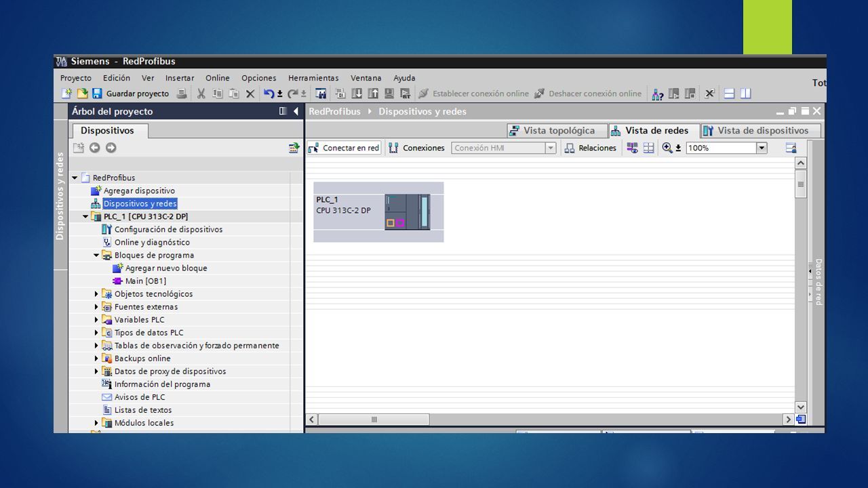Image resolution: width=868 pixels, height=488 pixels.
Task: Select Avisos de PLC item
Action: 140,397
